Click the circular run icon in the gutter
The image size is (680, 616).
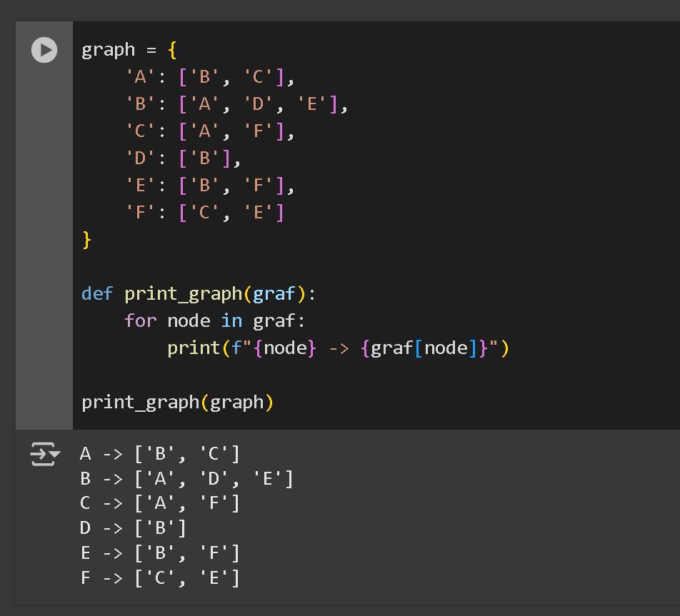(44, 50)
